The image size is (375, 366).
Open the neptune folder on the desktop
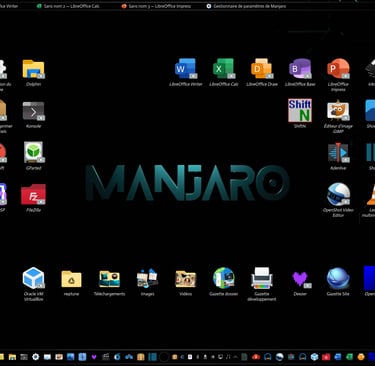(71, 279)
